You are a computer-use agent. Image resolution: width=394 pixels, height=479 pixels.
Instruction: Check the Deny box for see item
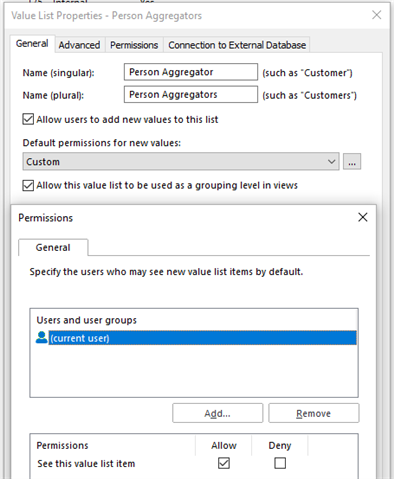click(280, 463)
